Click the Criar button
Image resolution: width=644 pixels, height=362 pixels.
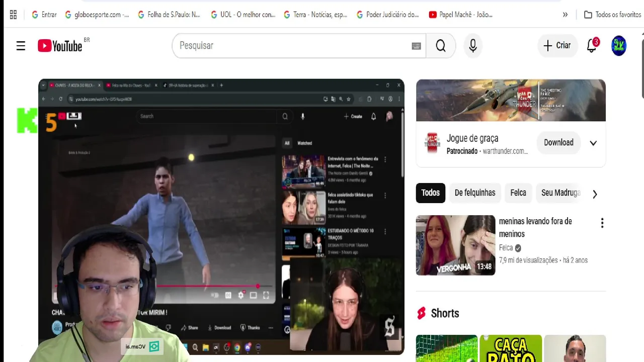[x=557, y=46]
